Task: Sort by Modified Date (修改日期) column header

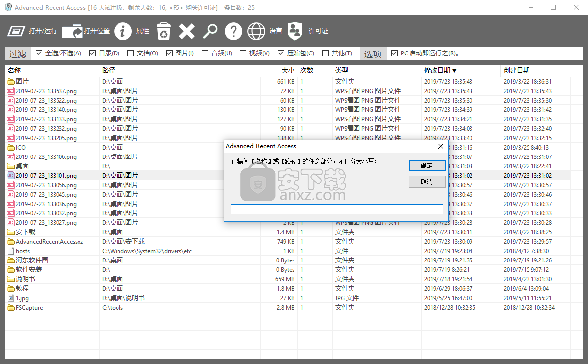Action: (x=461, y=70)
